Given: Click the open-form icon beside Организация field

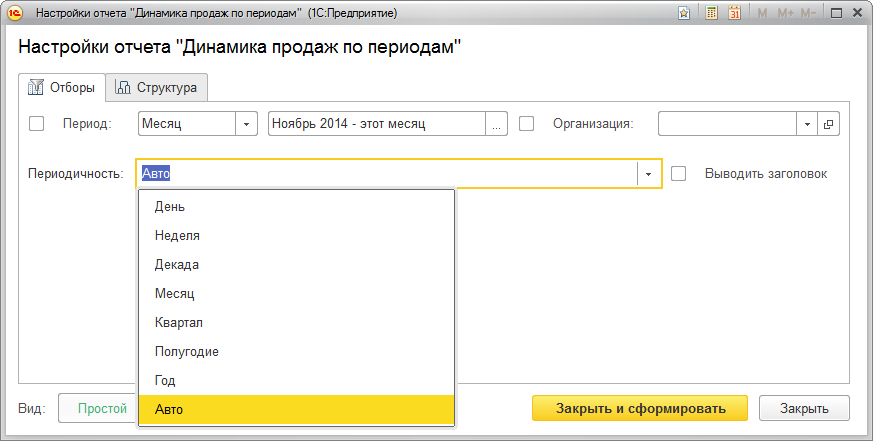Looking at the screenshot, I should (x=828, y=124).
